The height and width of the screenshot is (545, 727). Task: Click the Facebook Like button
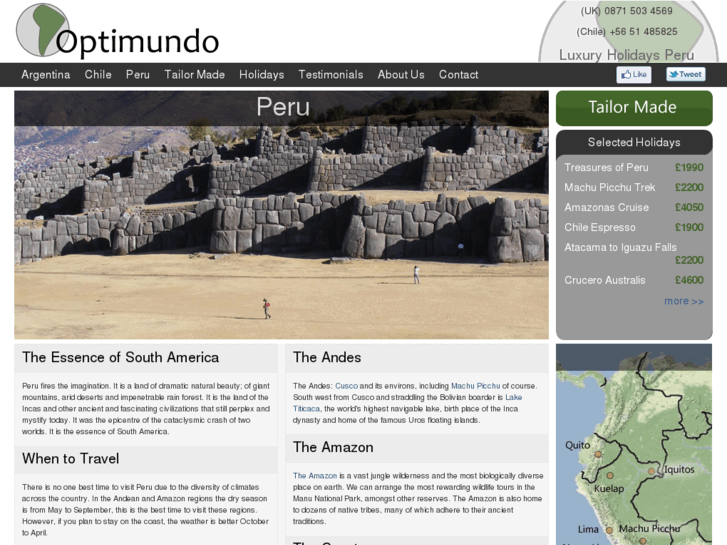(x=633, y=74)
